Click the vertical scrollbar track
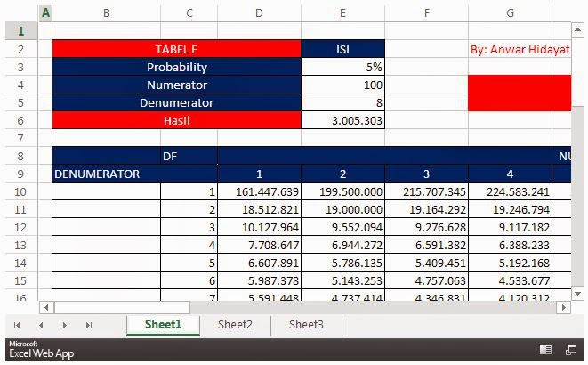Image resolution: width=588 pixels, height=365 pixels. 577,195
